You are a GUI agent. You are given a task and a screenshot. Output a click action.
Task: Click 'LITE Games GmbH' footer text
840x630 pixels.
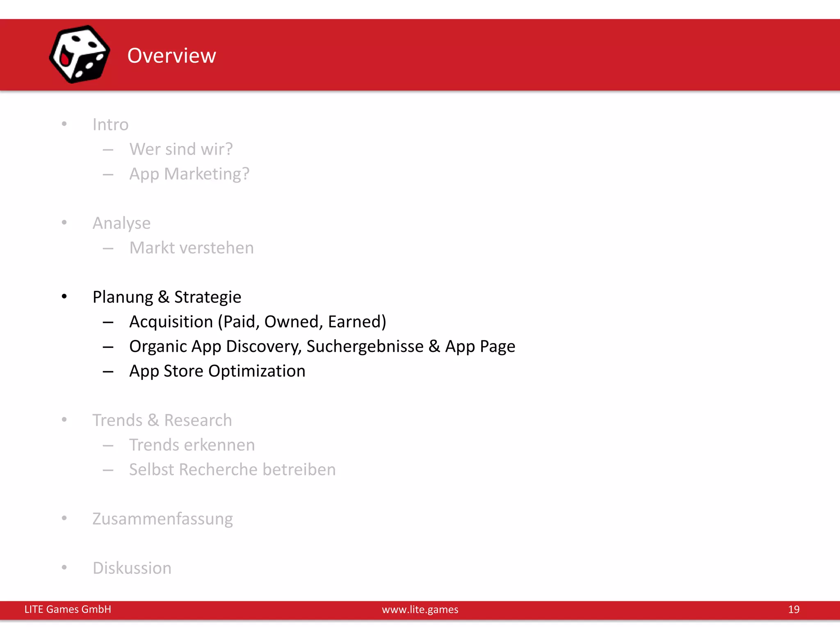(68, 609)
